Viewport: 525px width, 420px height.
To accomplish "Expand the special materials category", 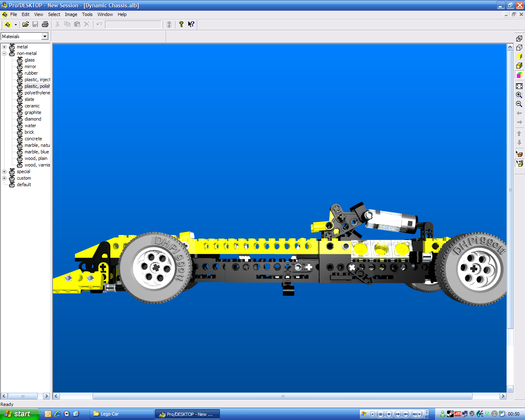I will pos(5,171).
